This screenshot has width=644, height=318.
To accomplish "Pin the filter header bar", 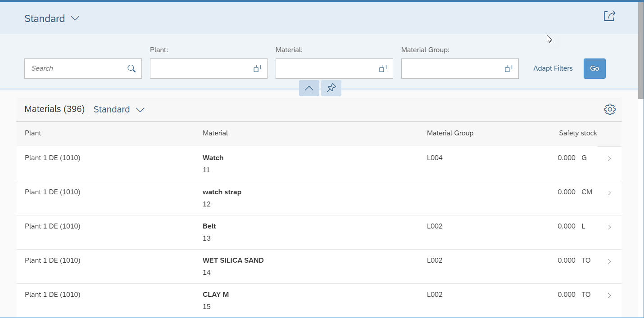I will [331, 88].
